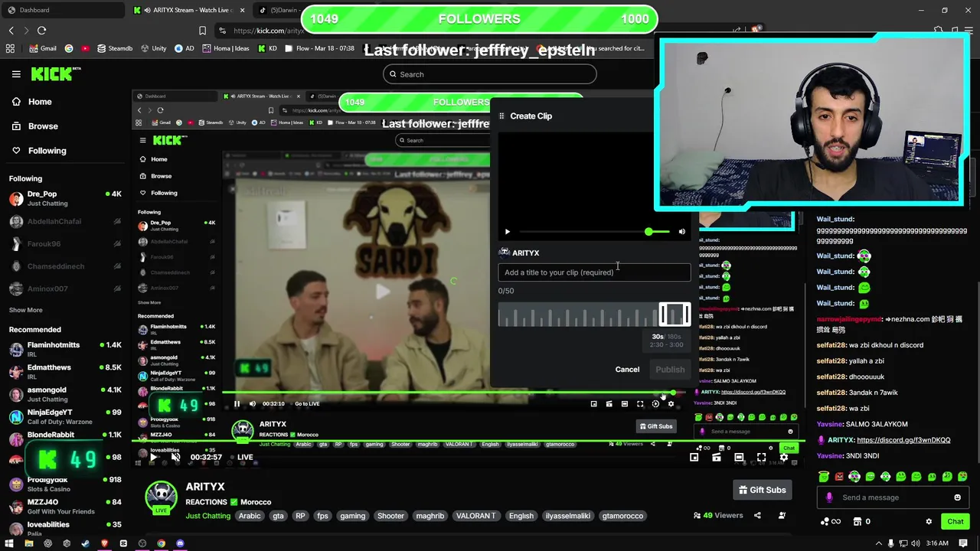Toggle theater mode on main player
Image resolution: width=980 pixels, height=551 pixels.
739,458
